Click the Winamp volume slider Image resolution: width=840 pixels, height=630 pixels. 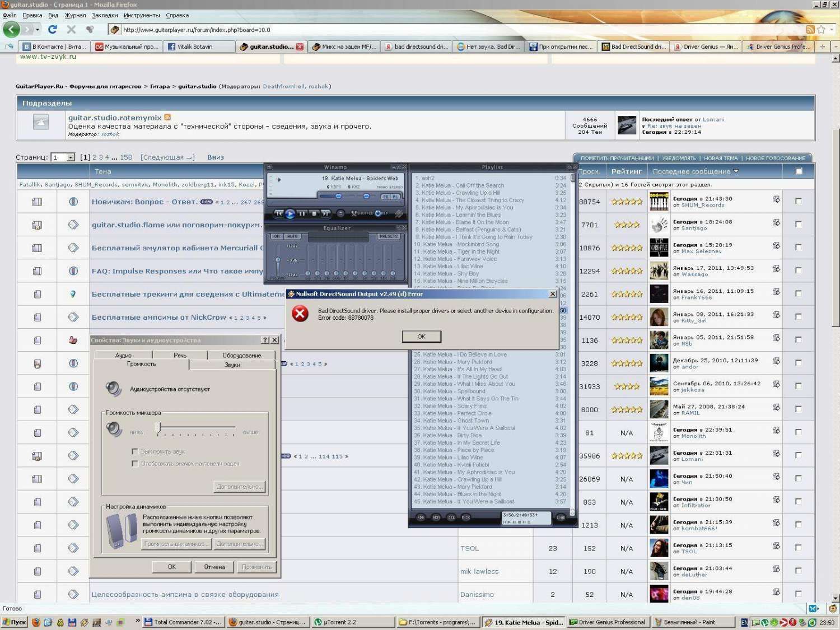[x=338, y=196]
